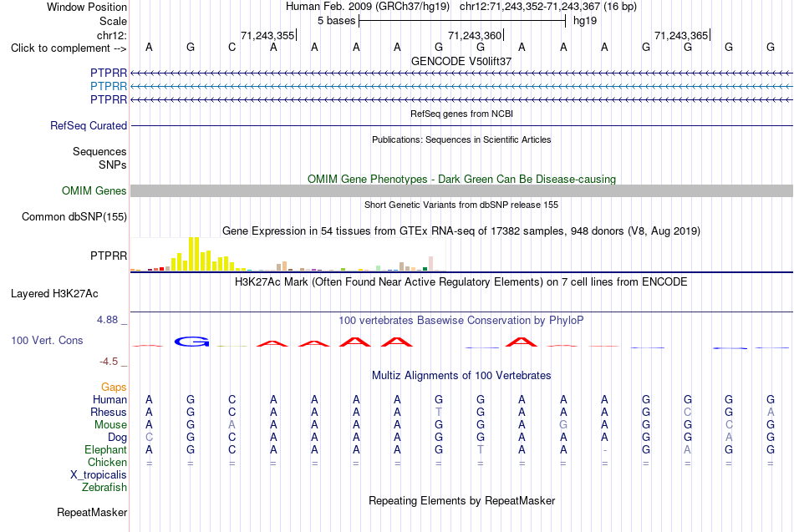The width and height of the screenshot is (794, 532).
Task: Select the Scale track label
Action: (113, 21)
